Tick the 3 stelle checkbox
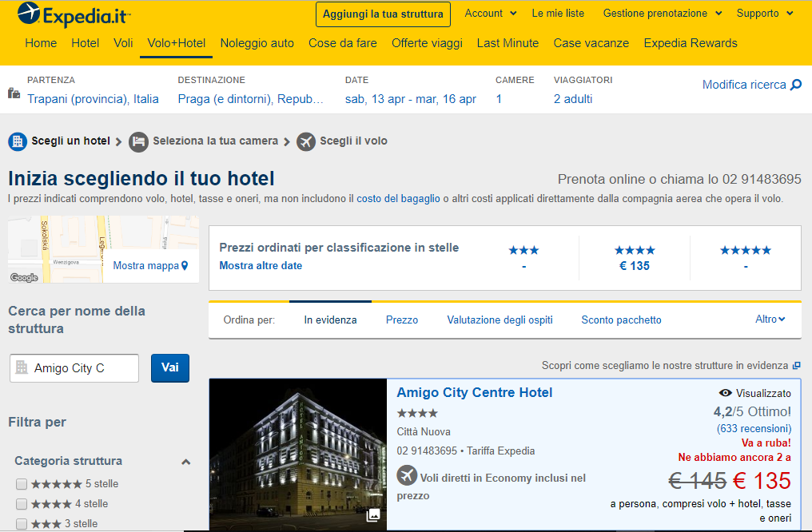This screenshot has width=812, height=532. coord(22,523)
